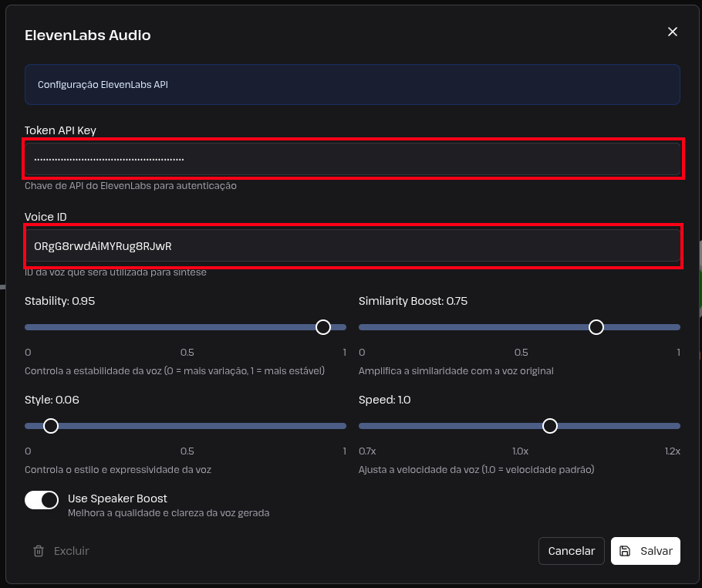
Task: Click the Token API Key field
Action: pyautogui.click(x=353, y=159)
